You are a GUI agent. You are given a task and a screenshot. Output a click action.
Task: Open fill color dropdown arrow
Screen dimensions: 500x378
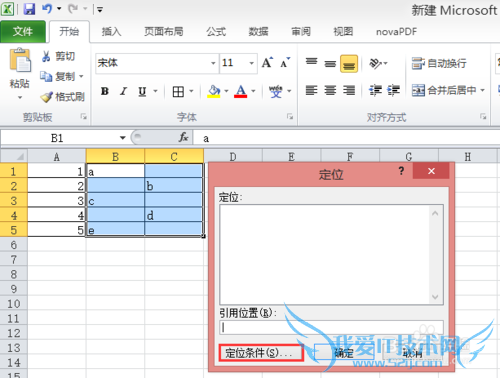226,91
